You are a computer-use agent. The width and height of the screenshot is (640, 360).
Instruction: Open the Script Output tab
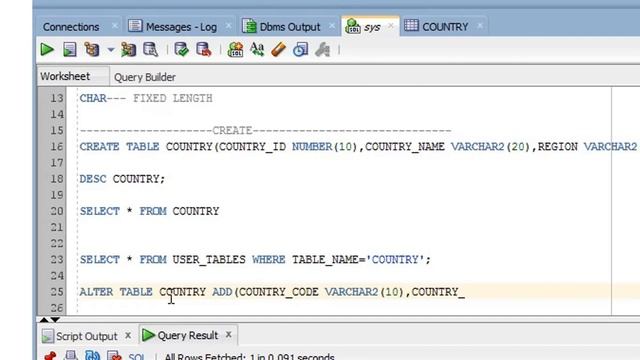pyautogui.click(x=87, y=336)
